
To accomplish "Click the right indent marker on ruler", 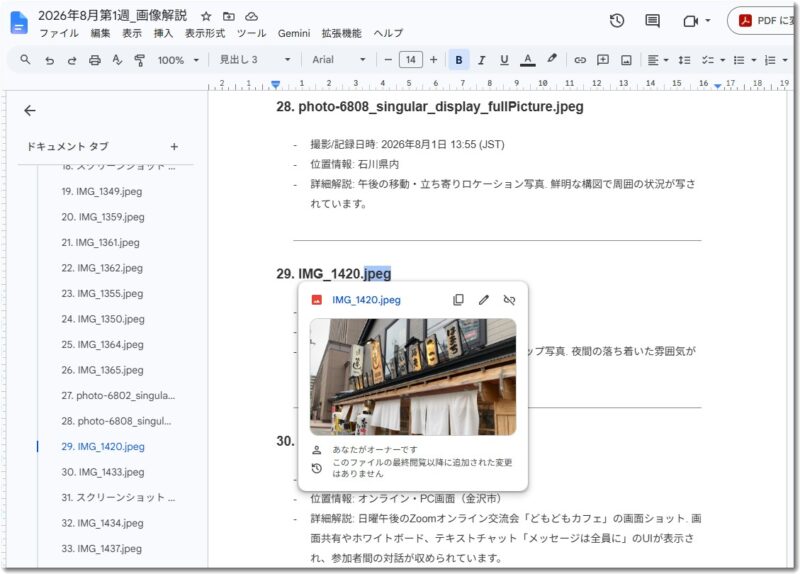I will pyautogui.click(x=718, y=86).
